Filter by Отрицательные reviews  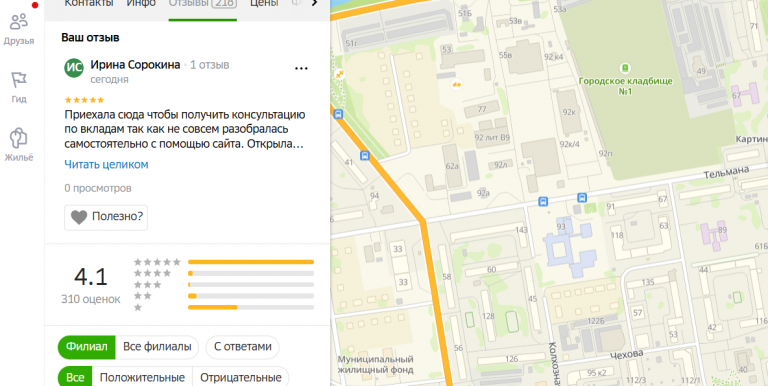pos(240,377)
